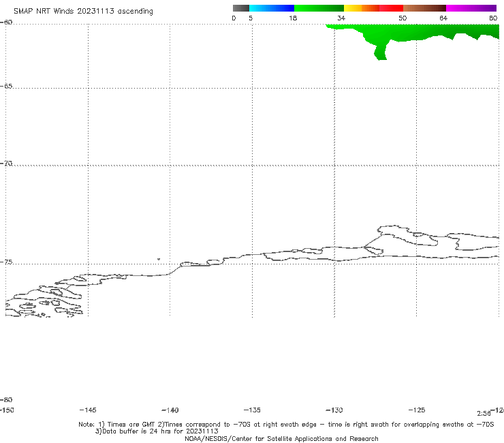This screenshot has height=443, width=504.
Task: Click the magenta-purple segment of the color scale
Action: coord(471,8)
